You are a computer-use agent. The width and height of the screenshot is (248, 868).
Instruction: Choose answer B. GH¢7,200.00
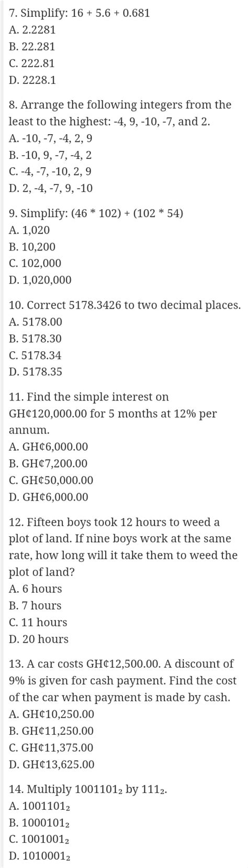coord(48,464)
